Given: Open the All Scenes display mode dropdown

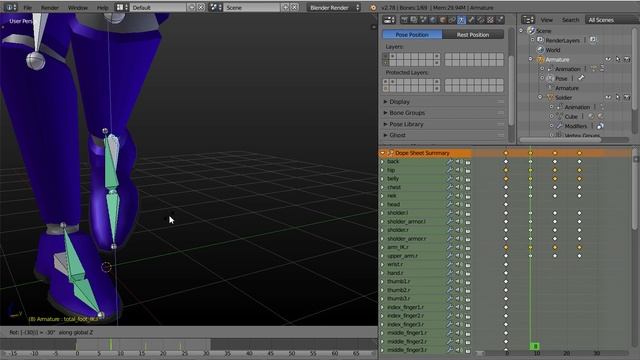Looking at the screenshot, I should tap(611, 20).
